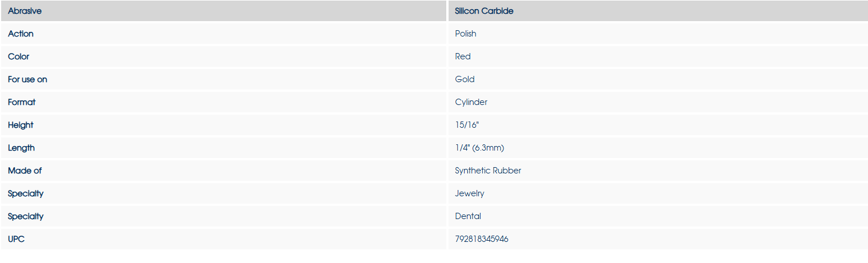Select the Dental specialty value
868x263 pixels.
(x=468, y=216)
